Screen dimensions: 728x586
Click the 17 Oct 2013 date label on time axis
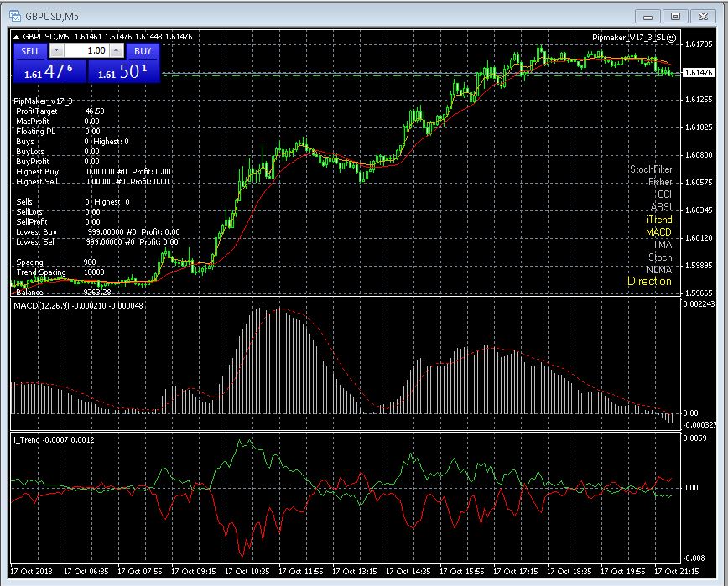tap(32, 572)
